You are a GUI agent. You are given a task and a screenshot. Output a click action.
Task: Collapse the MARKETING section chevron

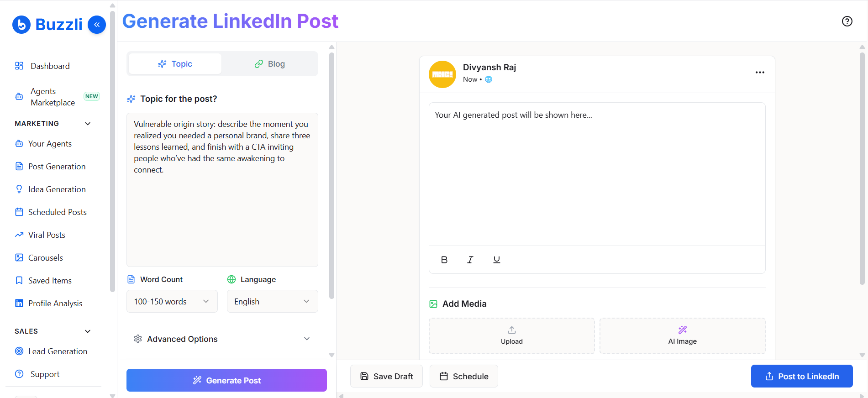[x=88, y=124]
